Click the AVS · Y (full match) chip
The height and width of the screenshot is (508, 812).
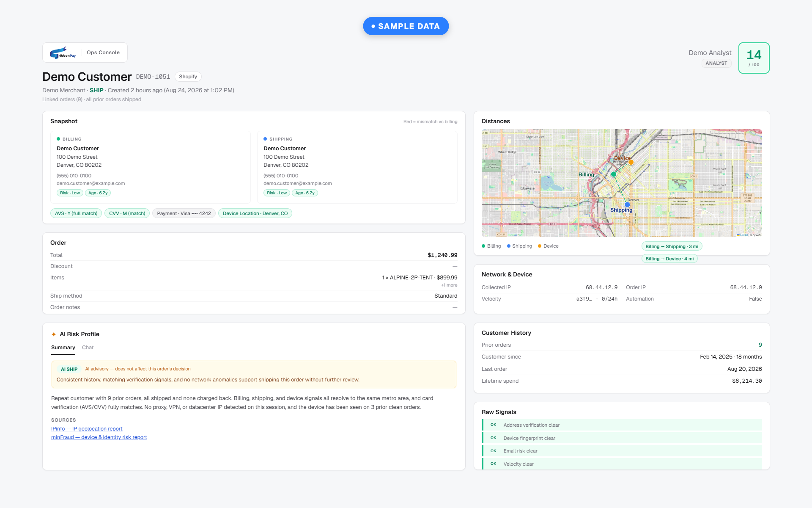coord(76,213)
